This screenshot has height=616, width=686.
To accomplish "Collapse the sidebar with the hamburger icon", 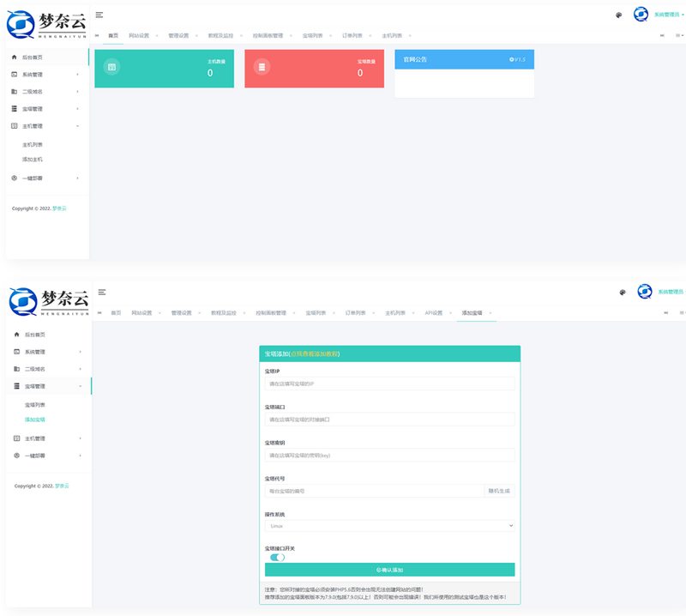I will (x=99, y=14).
